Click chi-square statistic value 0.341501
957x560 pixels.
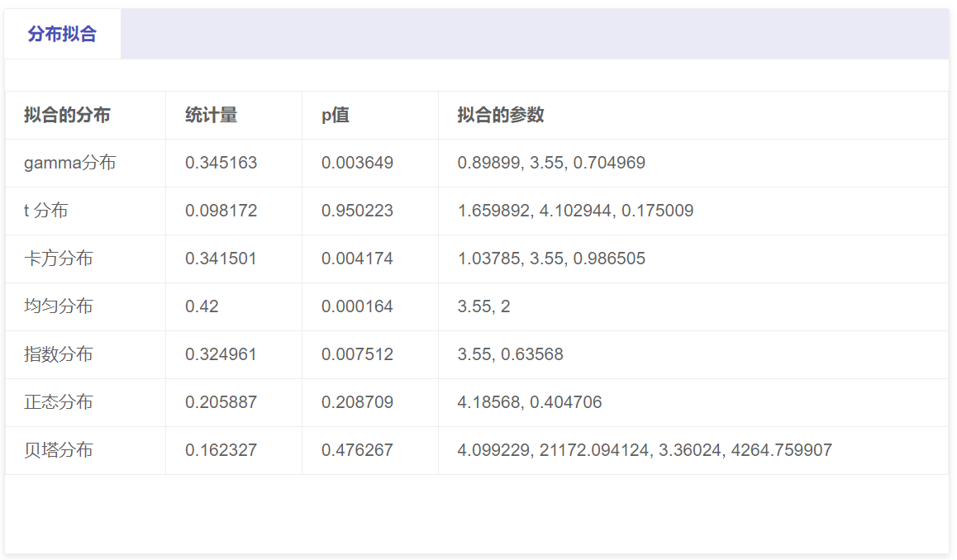(221, 259)
